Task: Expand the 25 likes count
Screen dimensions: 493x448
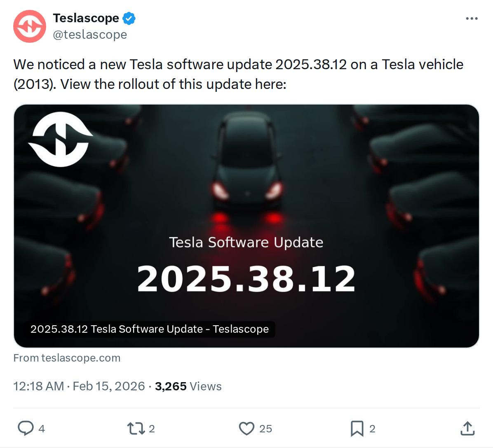Action: tap(266, 429)
